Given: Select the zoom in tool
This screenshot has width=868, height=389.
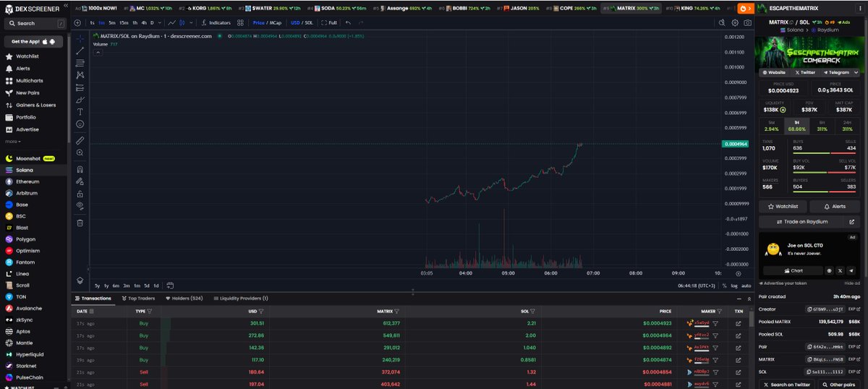Looking at the screenshot, I should point(80,153).
